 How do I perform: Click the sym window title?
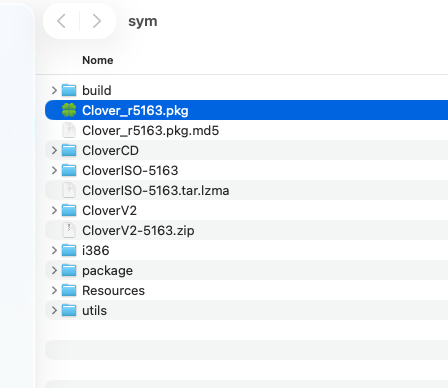[x=143, y=22]
